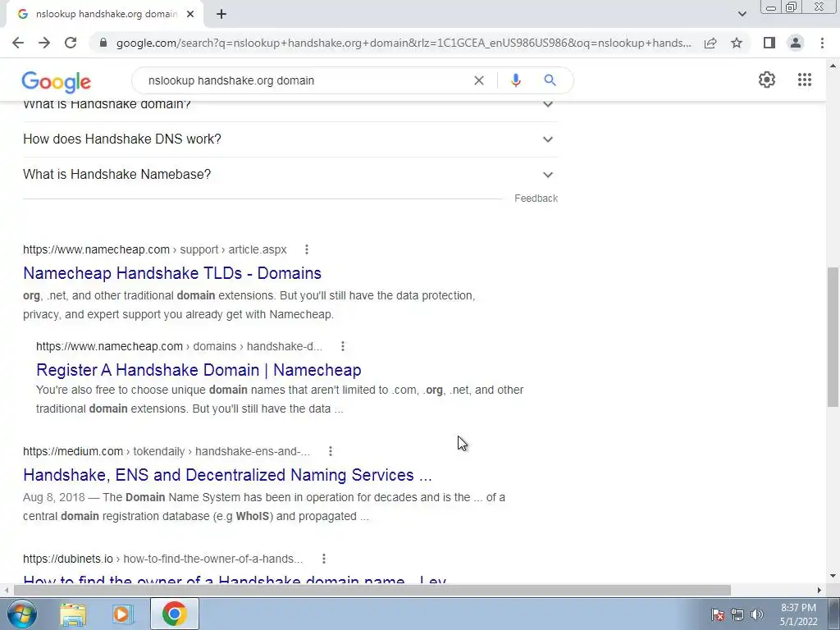Submit the search using the magnifier icon

550,80
